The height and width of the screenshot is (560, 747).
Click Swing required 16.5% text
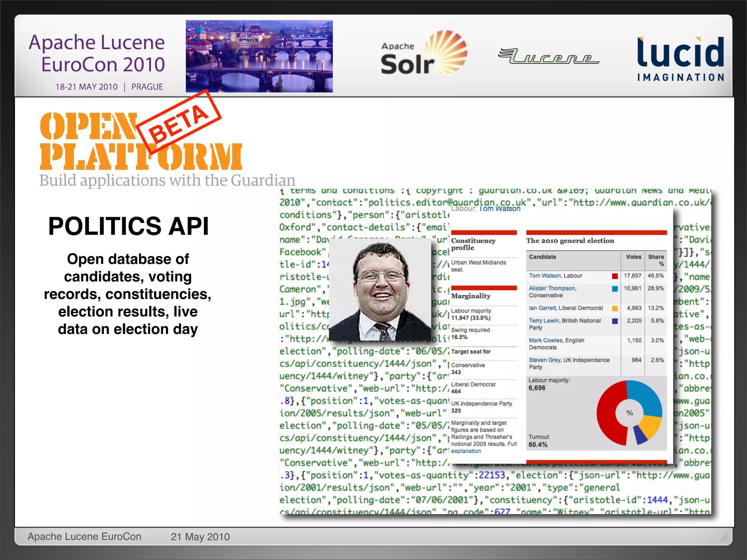(x=471, y=334)
